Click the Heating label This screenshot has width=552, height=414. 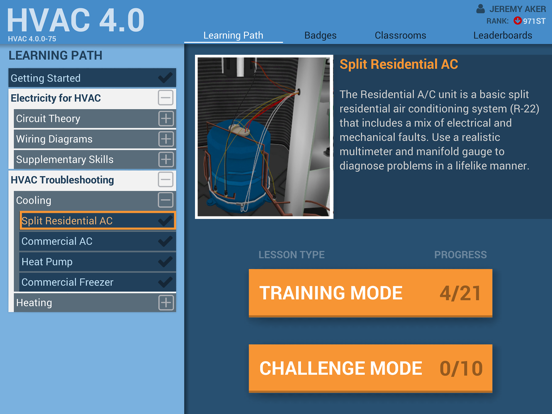click(34, 303)
